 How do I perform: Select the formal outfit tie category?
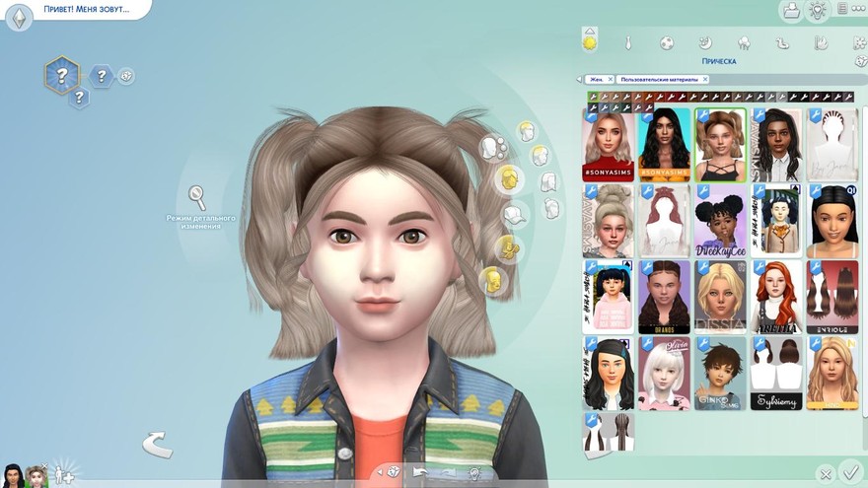[x=627, y=43]
